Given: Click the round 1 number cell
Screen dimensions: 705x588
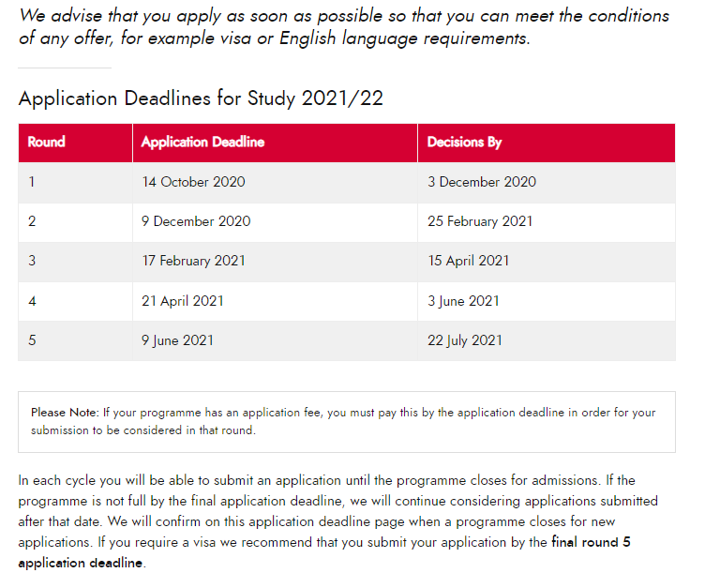Looking at the screenshot, I should pyautogui.click(x=75, y=182).
